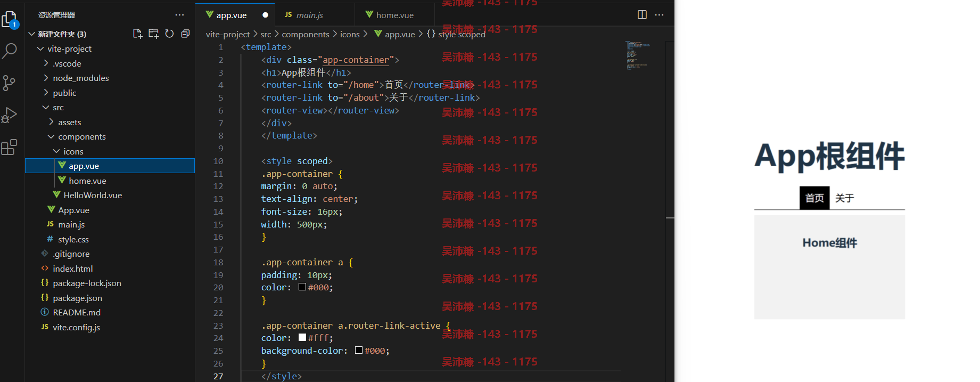Open package.json in the explorer
Screen dimensions: 980x382
(110, 298)
